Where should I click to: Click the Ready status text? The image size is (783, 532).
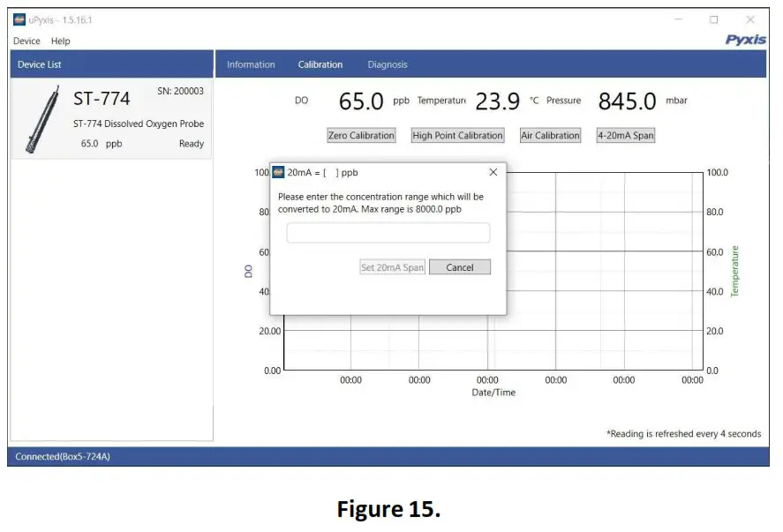click(x=192, y=144)
